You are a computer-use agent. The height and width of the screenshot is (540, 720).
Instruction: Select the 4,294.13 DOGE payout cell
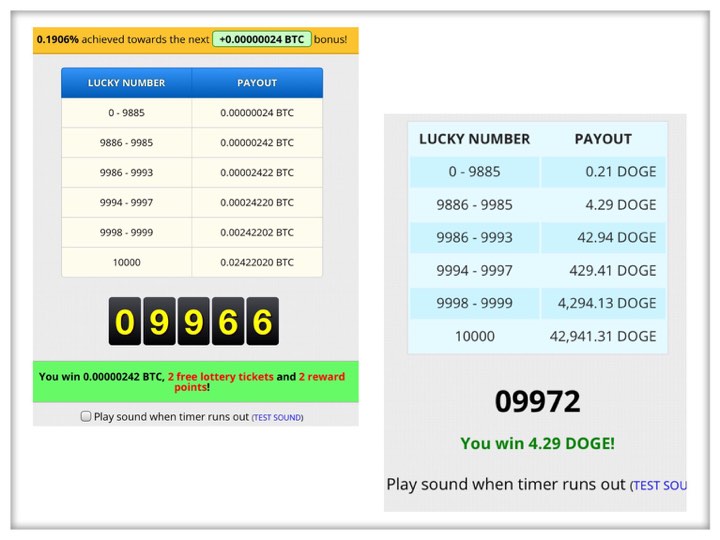click(603, 303)
